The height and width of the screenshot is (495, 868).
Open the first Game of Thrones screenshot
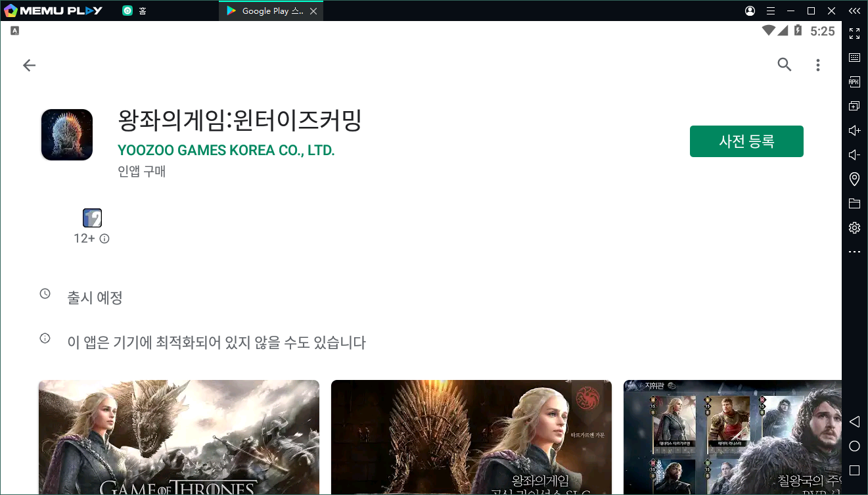coord(179,437)
